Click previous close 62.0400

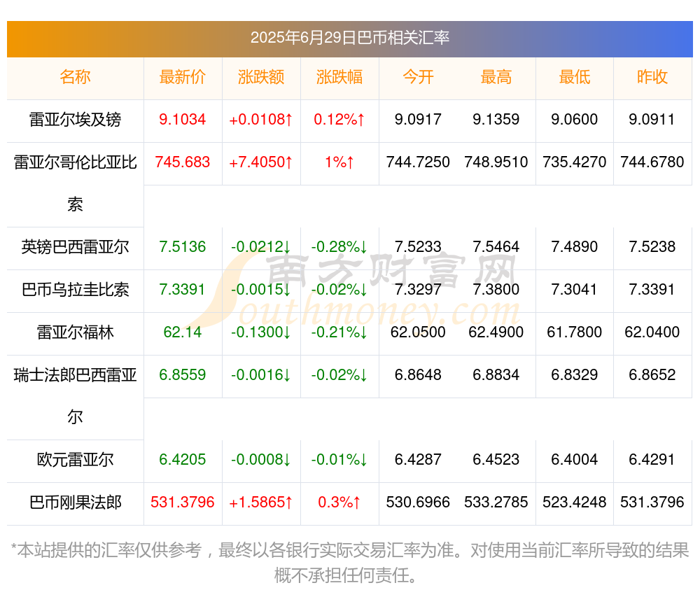coord(652,332)
